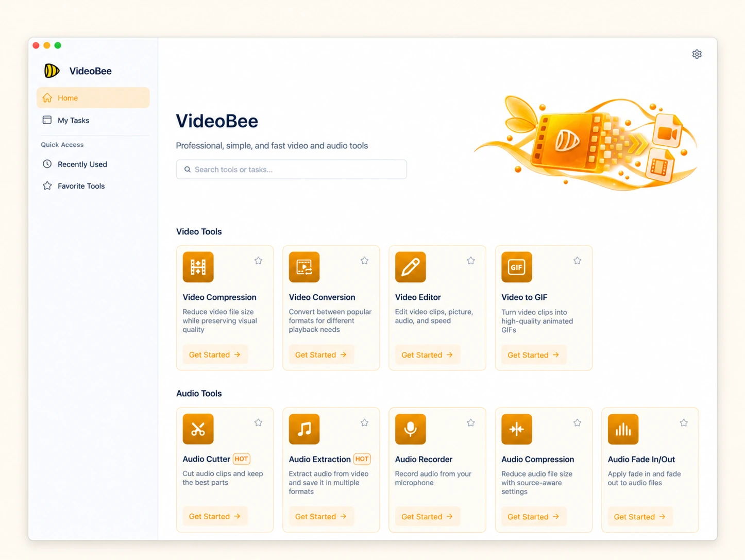Add Audio Extraction to favorites

click(x=364, y=422)
